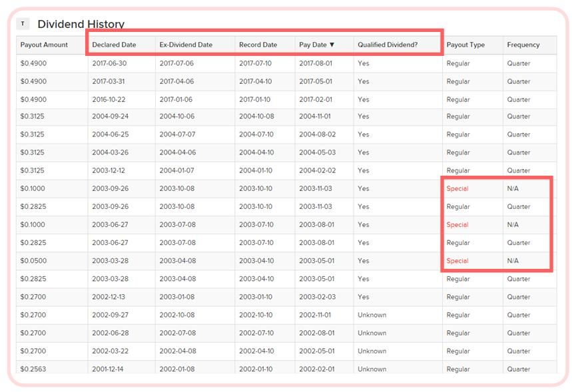Sort by Payout Type column header
This screenshot has width=572, height=392.
pyautogui.click(x=465, y=45)
